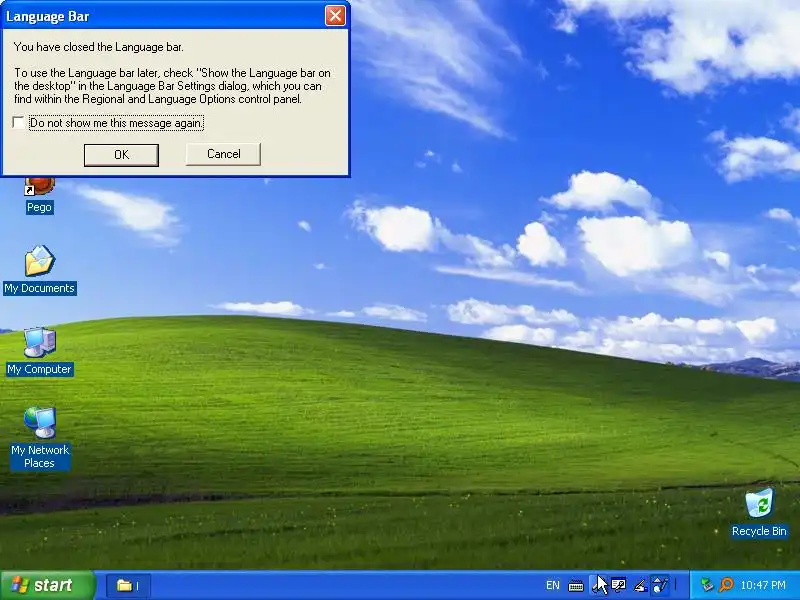Open the EN input language indicator
The width and height of the screenshot is (800, 600).
pos(553,585)
